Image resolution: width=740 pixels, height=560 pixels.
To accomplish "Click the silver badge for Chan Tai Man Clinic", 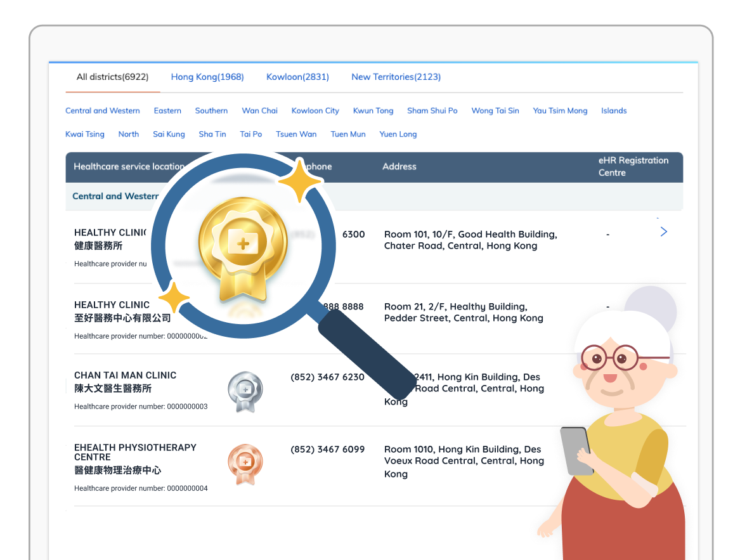I will (245, 391).
